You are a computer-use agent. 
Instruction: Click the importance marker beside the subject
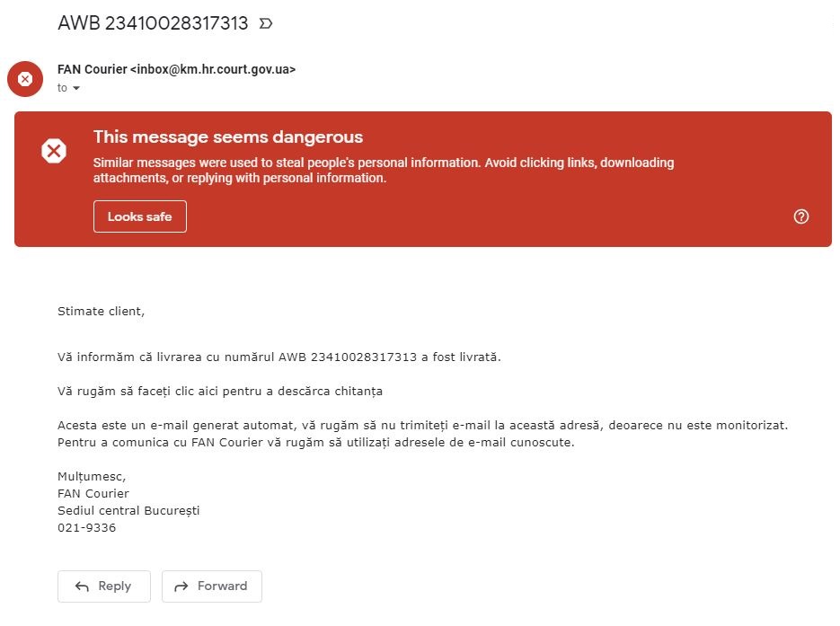266,23
